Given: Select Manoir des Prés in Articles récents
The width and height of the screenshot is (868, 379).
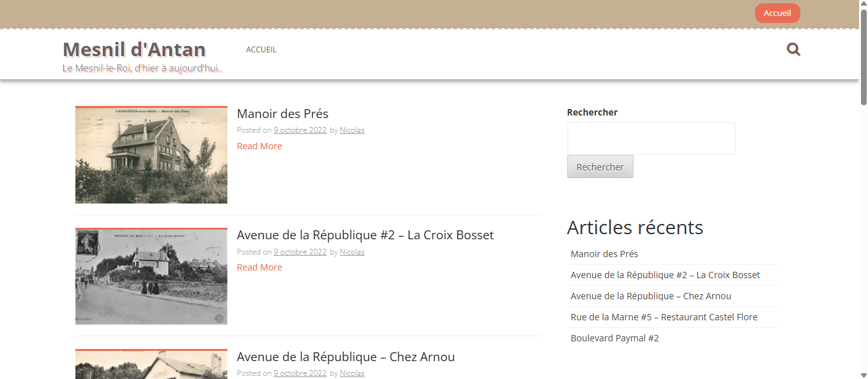Looking at the screenshot, I should pos(604,253).
